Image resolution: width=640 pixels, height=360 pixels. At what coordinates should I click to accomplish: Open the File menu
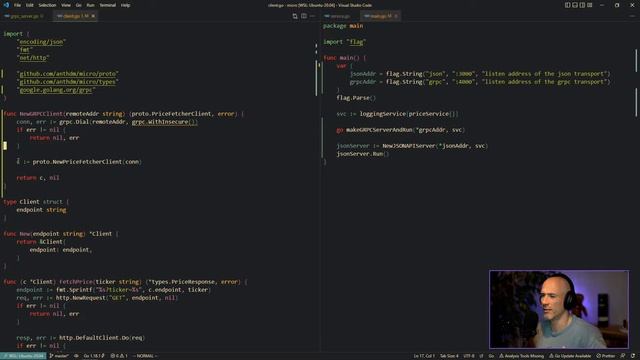[17, 5]
